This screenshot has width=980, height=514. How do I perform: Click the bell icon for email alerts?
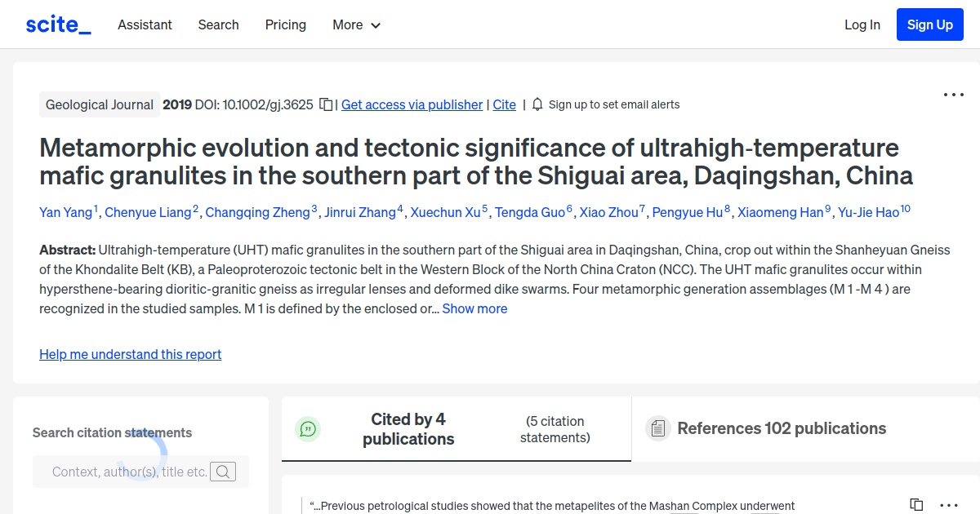click(537, 104)
